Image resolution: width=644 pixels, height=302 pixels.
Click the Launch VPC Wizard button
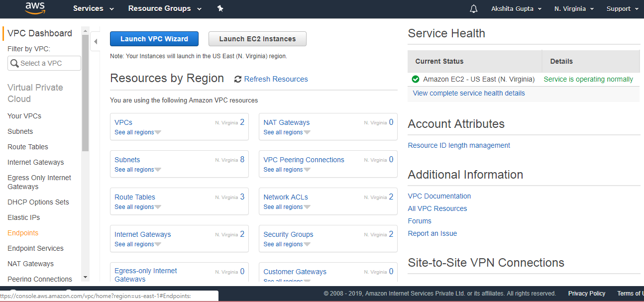pos(154,39)
